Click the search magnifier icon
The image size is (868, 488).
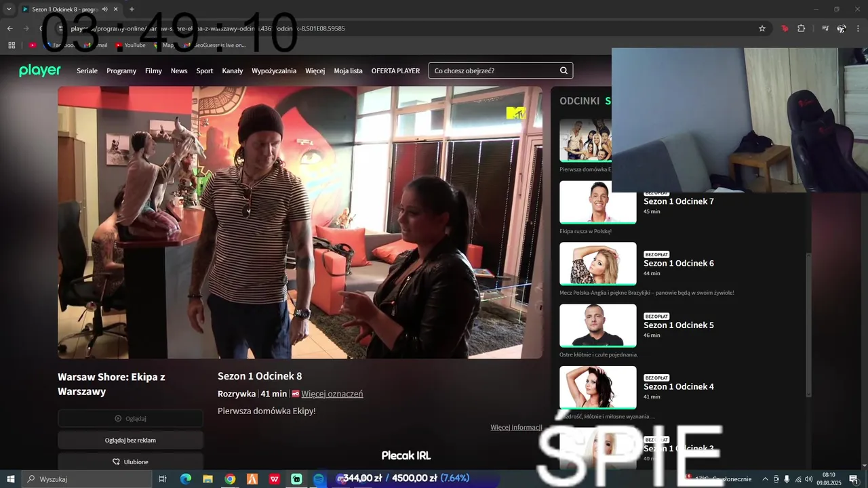pos(564,70)
